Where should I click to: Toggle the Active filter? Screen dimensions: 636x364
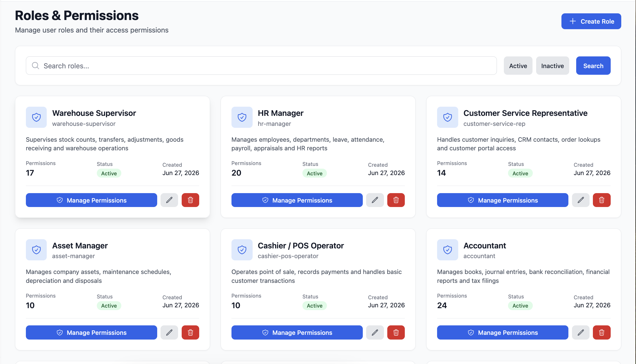click(x=518, y=66)
